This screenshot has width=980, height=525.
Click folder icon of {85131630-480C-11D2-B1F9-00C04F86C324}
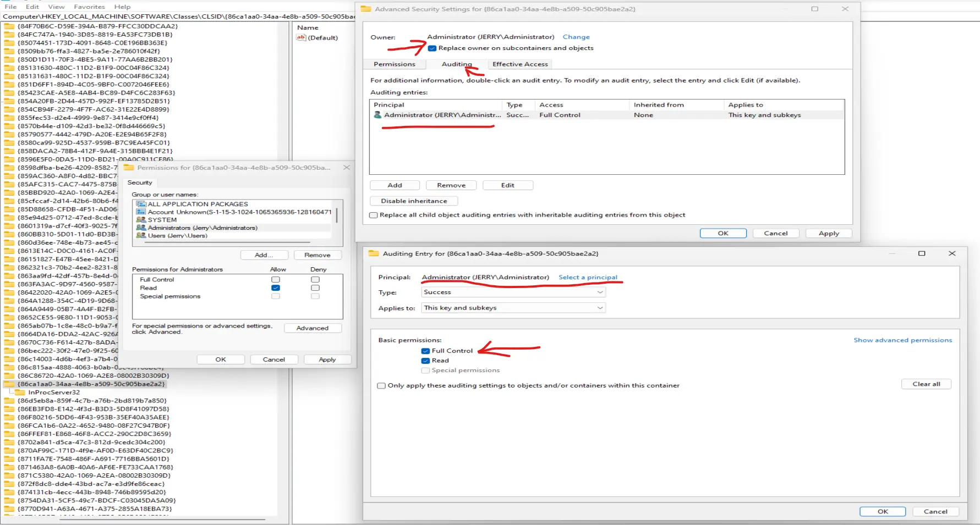tap(9, 68)
